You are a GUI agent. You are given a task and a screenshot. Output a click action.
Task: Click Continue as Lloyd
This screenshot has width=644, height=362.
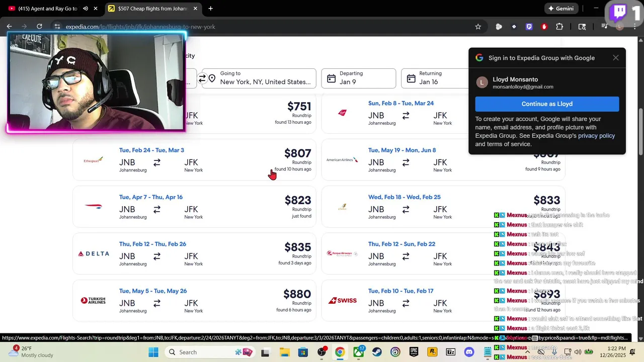point(547,104)
